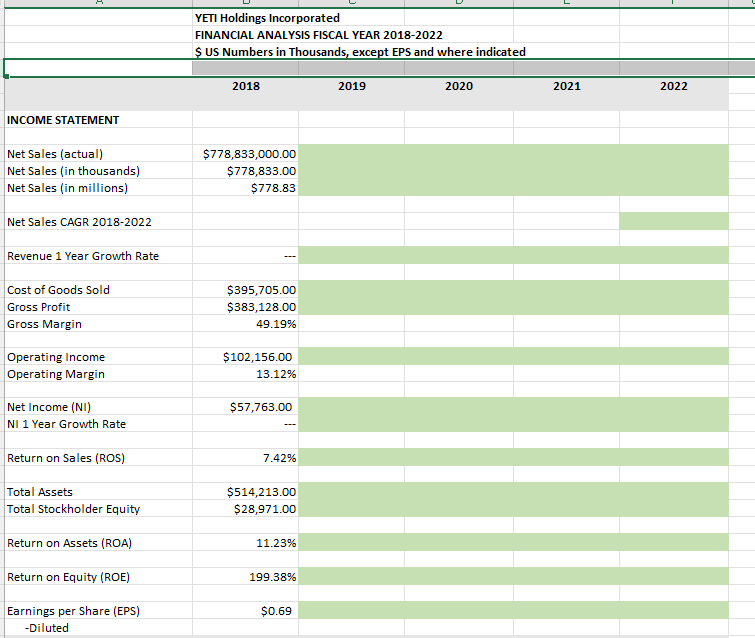
Task: Select the Net Sales (in millions) label
Action: click(x=67, y=188)
